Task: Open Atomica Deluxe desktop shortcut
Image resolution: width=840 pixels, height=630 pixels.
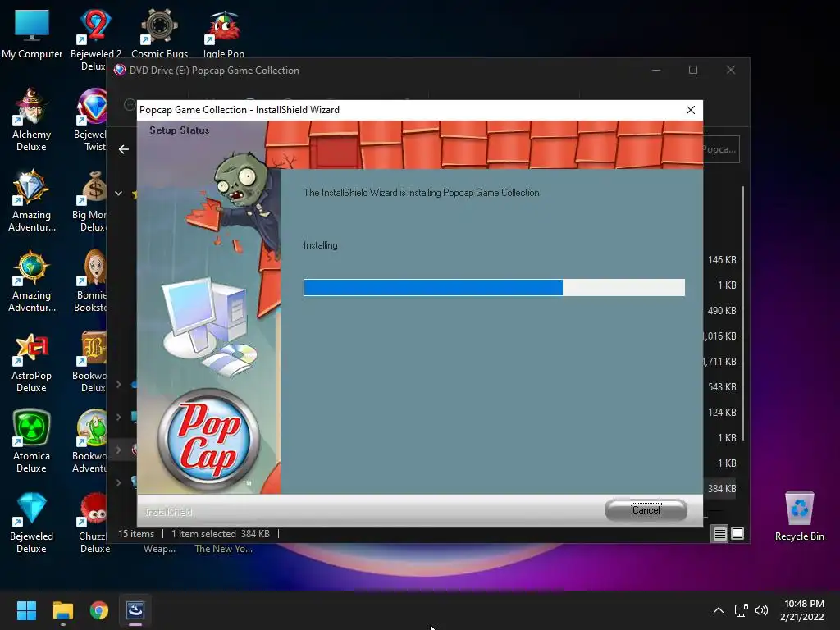Action: (32, 441)
